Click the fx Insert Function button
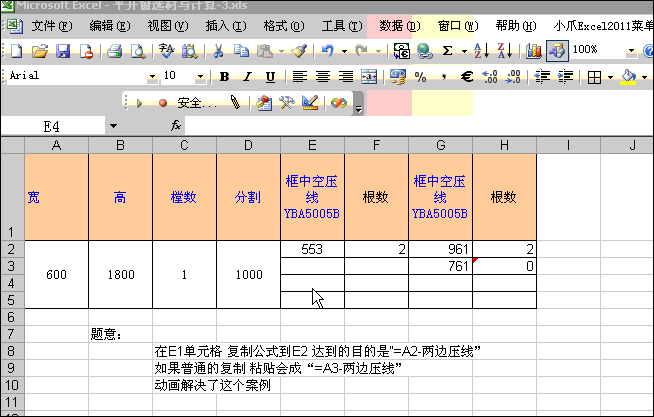This screenshot has width=654, height=417. coord(176,126)
